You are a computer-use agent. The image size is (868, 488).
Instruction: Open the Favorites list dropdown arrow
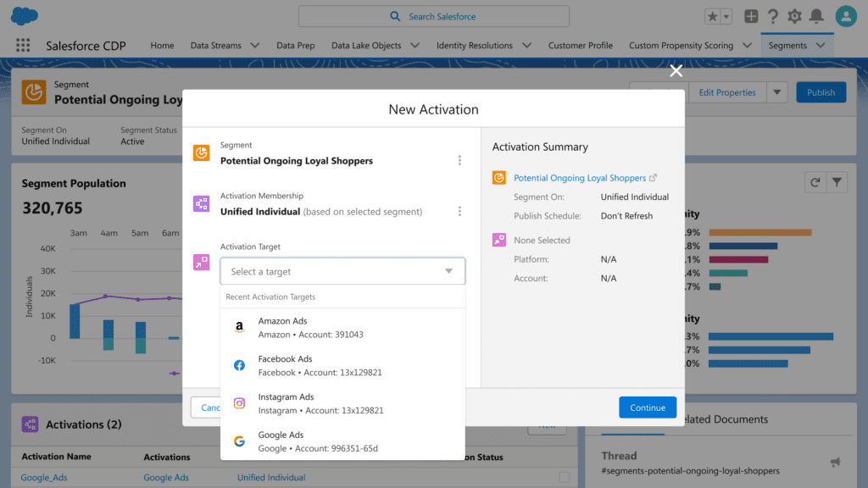click(x=726, y=17)
